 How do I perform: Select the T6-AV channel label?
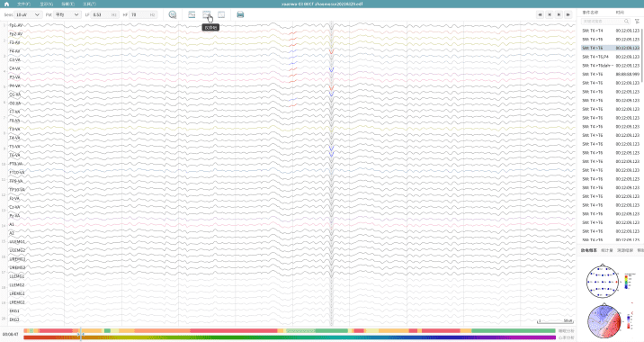tap(14, 156)
